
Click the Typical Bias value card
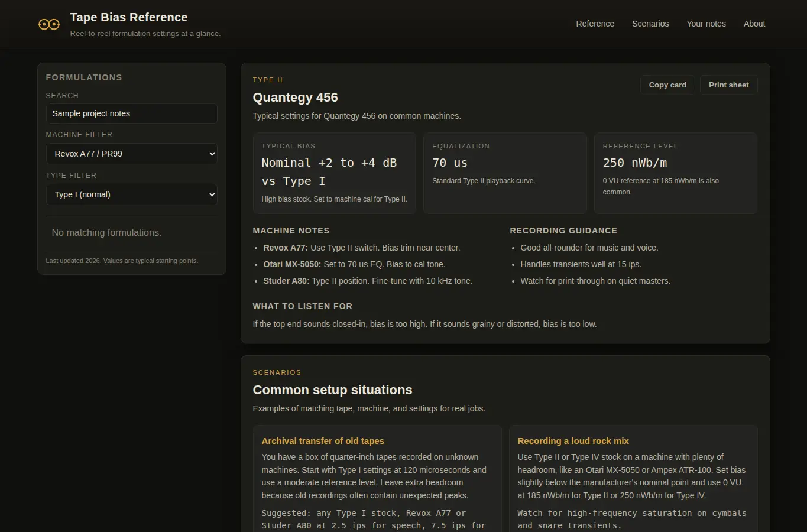[x=335, y=173]
